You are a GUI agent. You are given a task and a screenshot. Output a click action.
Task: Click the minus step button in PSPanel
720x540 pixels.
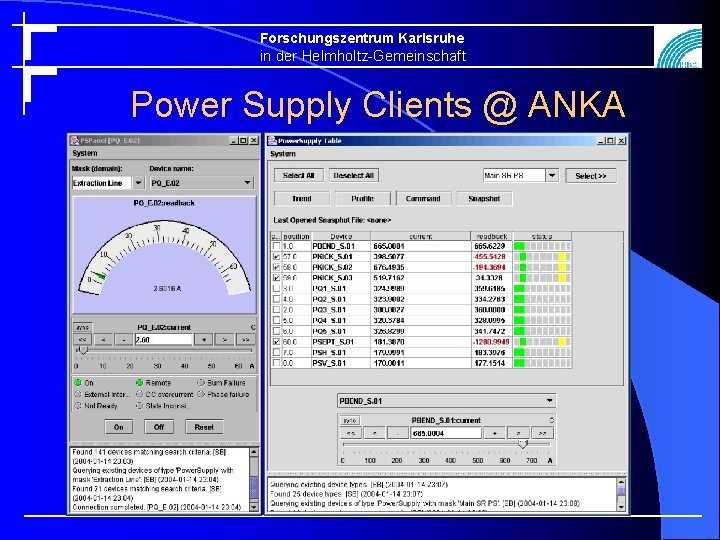pyautogui.click(x=124, y=340)
